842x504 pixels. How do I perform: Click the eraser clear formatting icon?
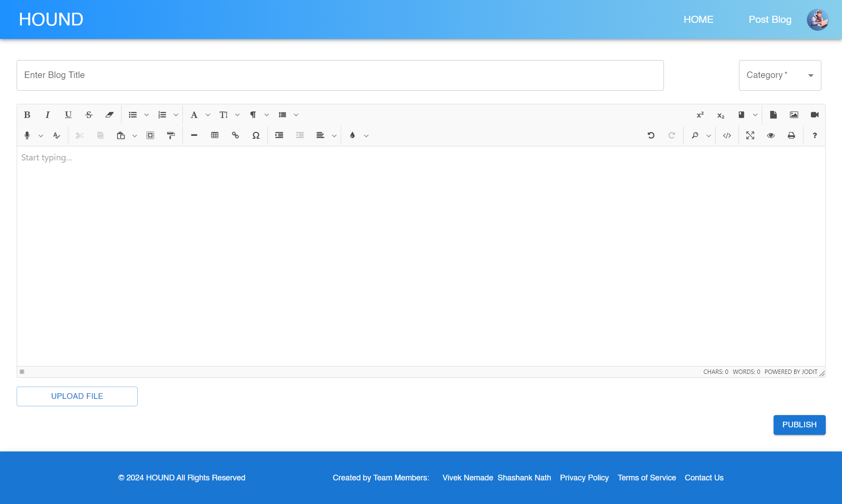tap(109, 115)
